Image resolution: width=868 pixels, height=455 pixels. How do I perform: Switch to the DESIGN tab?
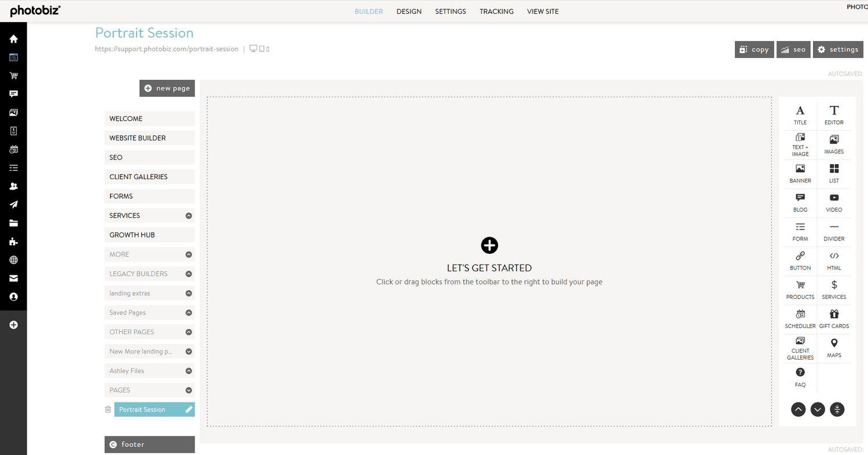(x=409, y=11)
